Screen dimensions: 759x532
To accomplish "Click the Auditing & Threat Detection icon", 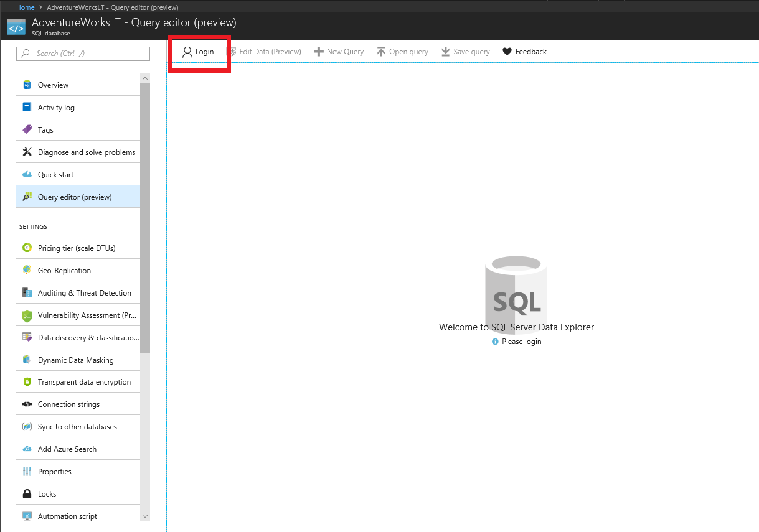I will (27, 292).
